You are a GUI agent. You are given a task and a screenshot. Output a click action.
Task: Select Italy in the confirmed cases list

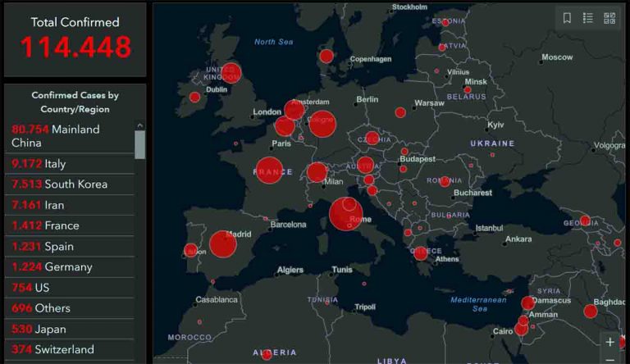(x=69, y=164)
